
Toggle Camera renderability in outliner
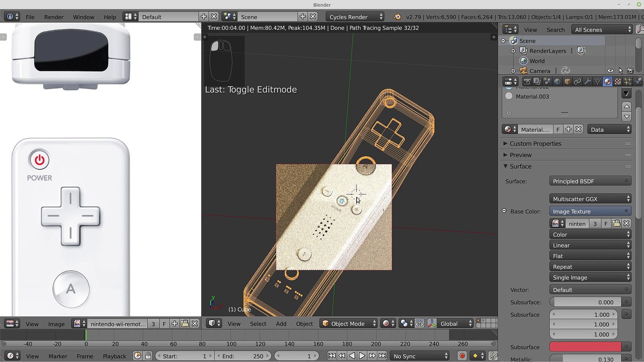click(x=630, y=71)
